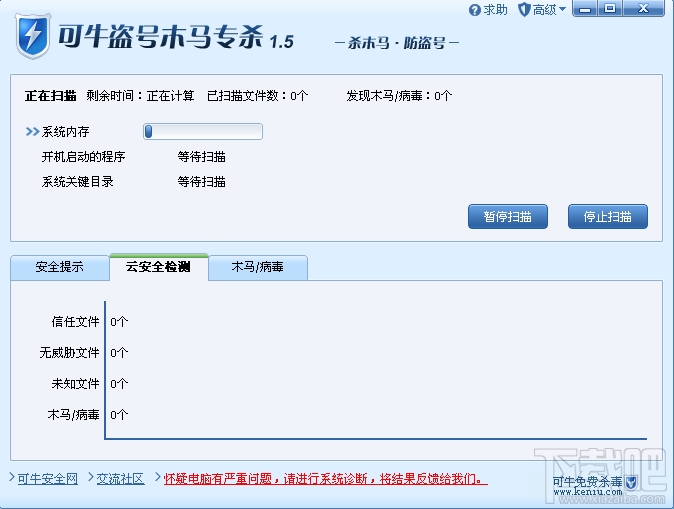674x509 pixels.
Task: Minimize the Keniu scanner window
Action: pyautogui.click(x=585, y=9)
